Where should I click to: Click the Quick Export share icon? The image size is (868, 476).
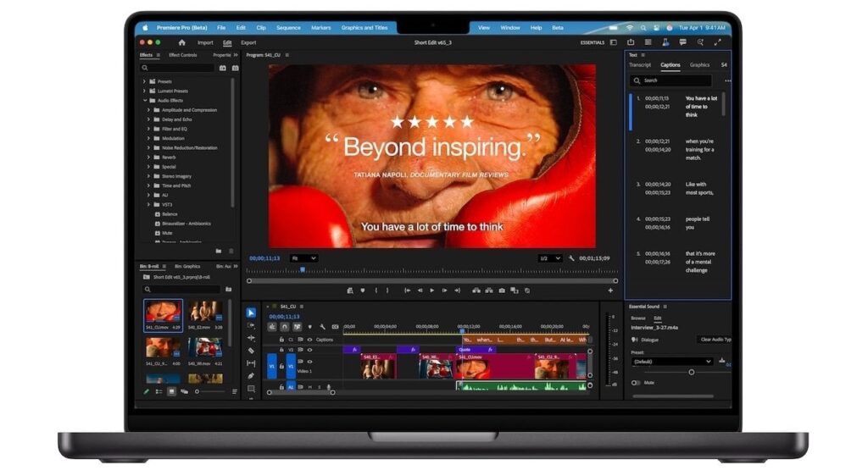[631, 42]
